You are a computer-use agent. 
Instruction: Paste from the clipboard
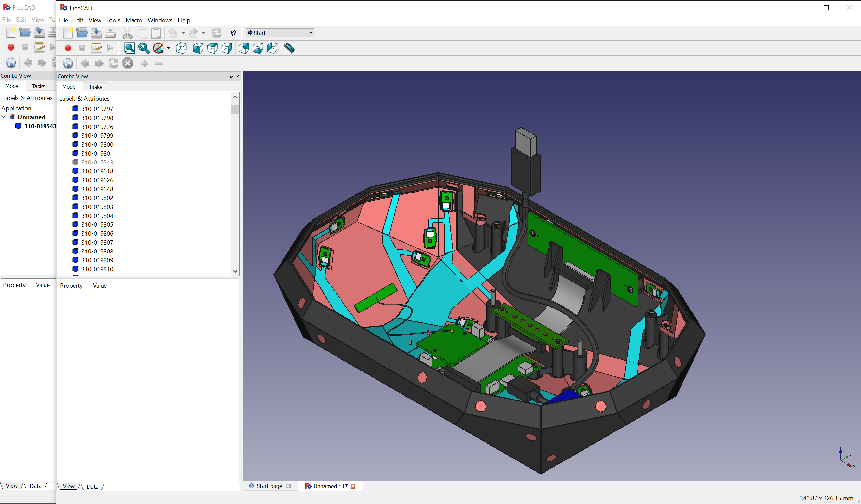tap(156, 32)
